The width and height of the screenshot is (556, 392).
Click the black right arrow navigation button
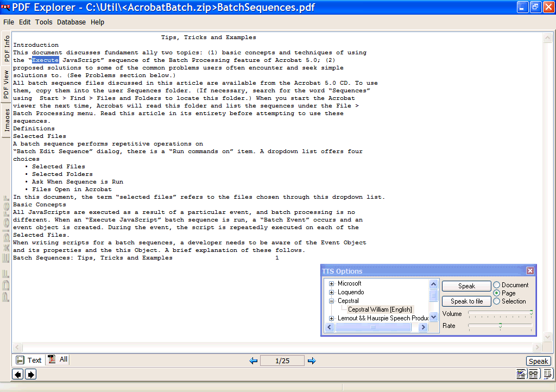click(30, 374)
